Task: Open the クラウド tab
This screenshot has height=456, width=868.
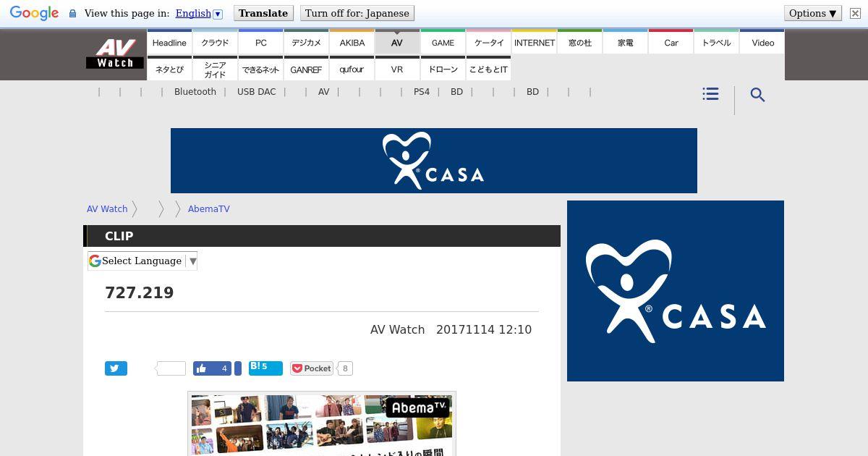Action: point(215,42)
